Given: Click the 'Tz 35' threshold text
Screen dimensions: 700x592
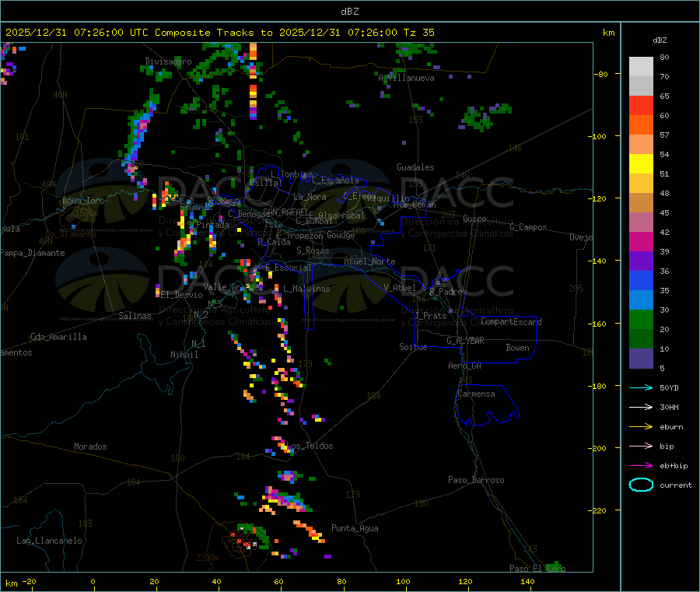Looking at the screenshot, I should pos(419,33).
